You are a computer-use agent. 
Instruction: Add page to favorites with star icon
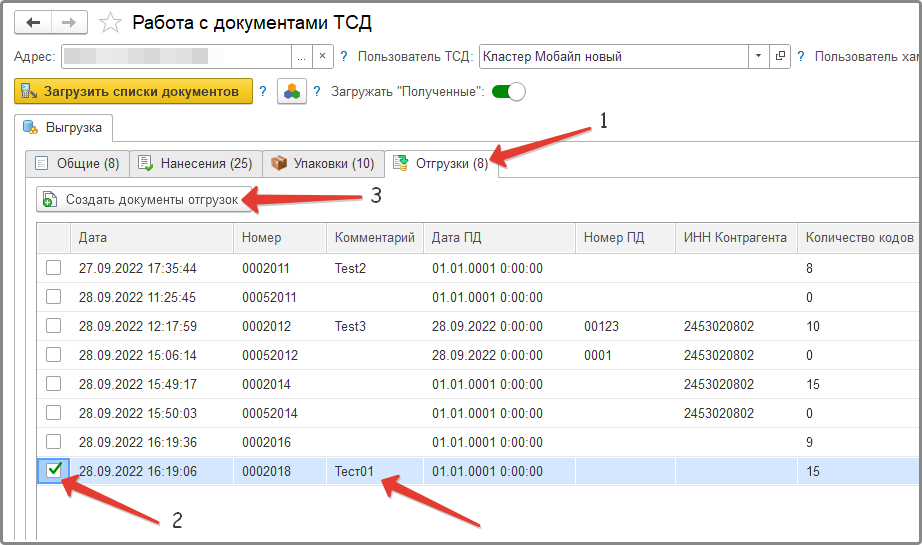coord(110,23)
